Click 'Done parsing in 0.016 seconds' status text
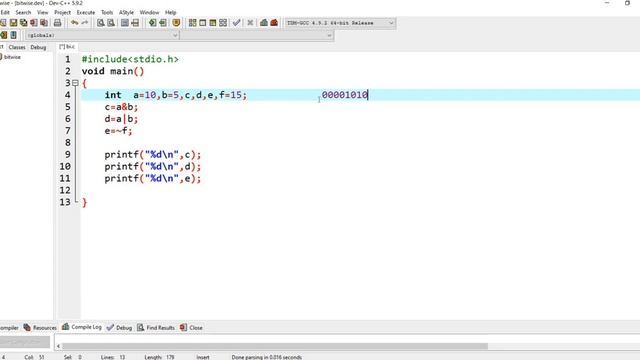640x360 pixels. point(267,357)
